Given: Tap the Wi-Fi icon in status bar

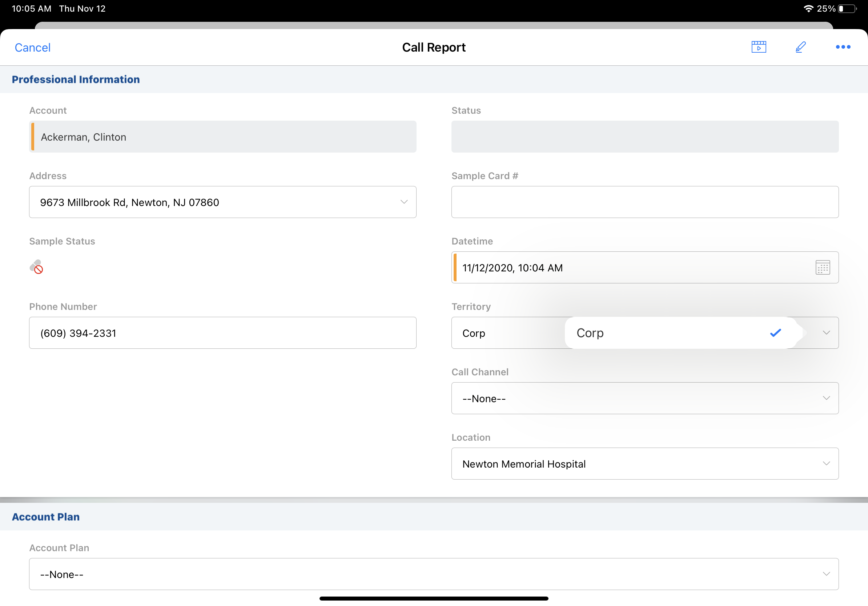Looking at the screenshot, I should (x=808, y=9).
